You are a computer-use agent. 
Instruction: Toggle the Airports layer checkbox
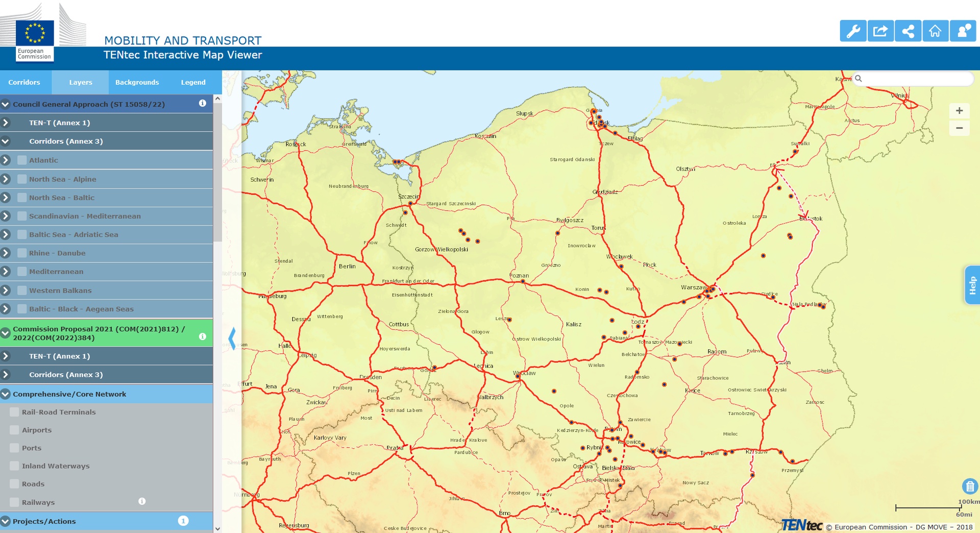(x=14, y=430)
